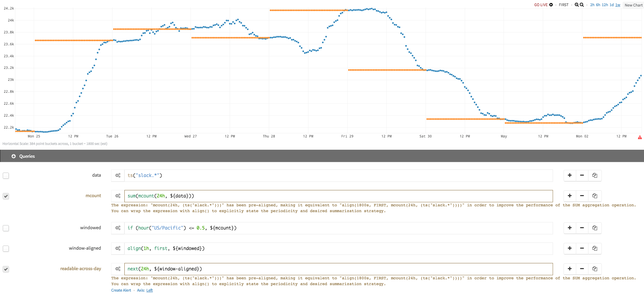Enable the window-aligned query checkbox
The width and height of the screenshot is (644, 294).
coord(6,249)
